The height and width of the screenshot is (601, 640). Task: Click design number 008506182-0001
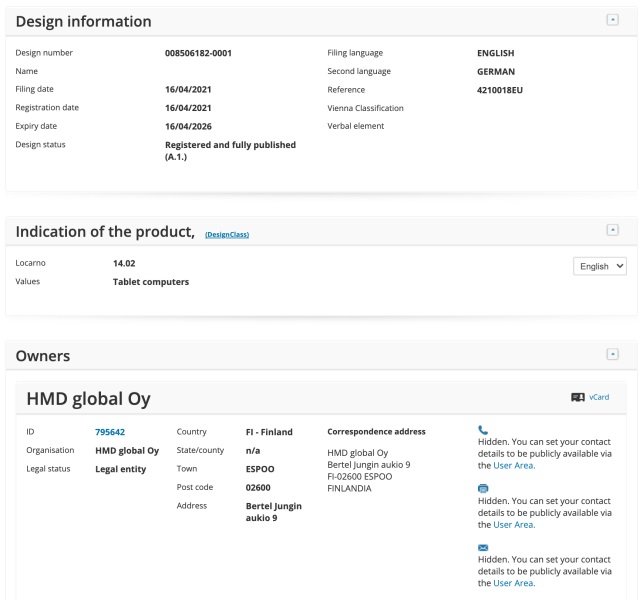198,53
